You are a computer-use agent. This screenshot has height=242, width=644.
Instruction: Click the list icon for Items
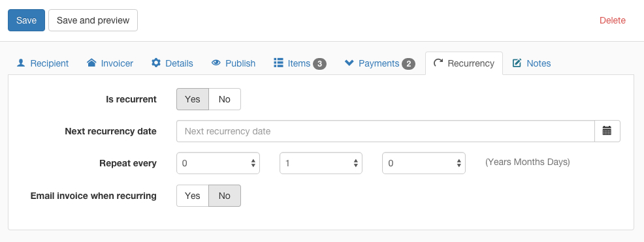click(x=278, y=63)
